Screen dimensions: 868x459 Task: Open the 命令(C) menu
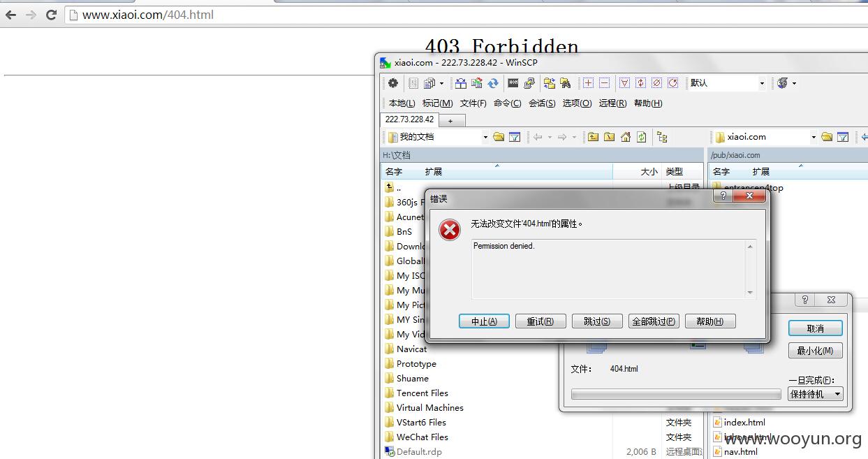click(507, 103)
